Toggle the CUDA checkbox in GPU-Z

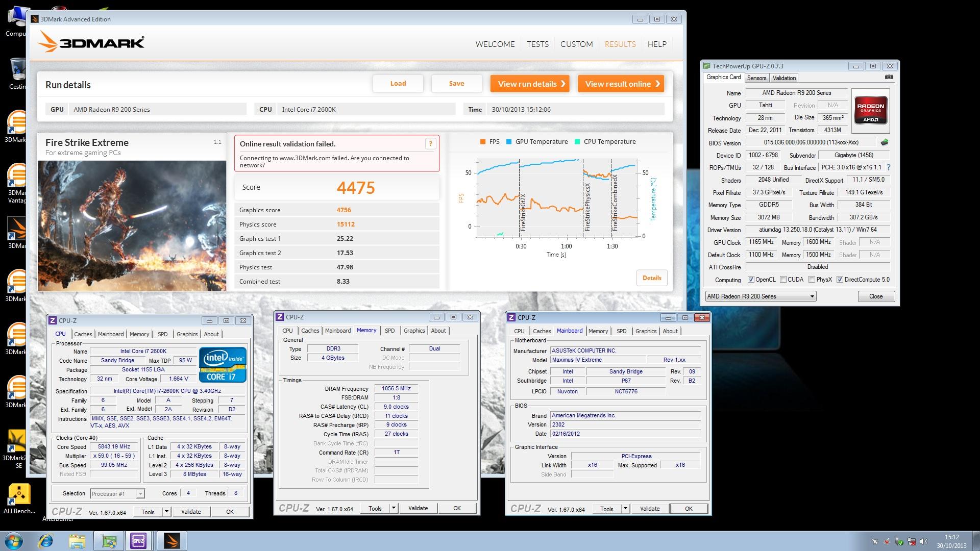click(783, 280)
